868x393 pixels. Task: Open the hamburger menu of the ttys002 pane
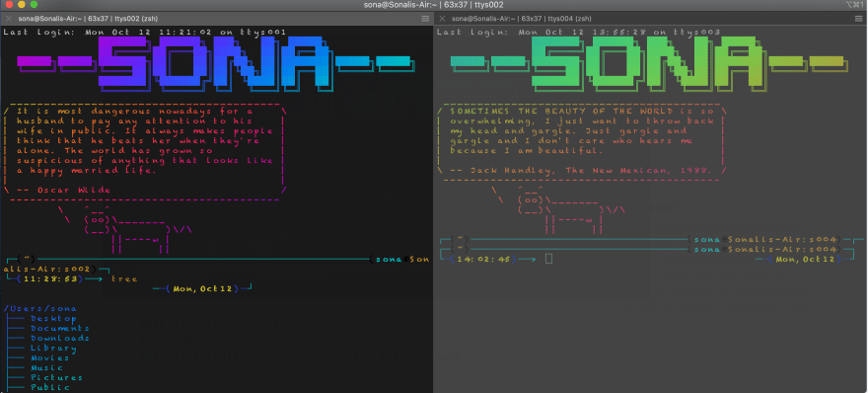pyautogui.click(x=425, y=19)
